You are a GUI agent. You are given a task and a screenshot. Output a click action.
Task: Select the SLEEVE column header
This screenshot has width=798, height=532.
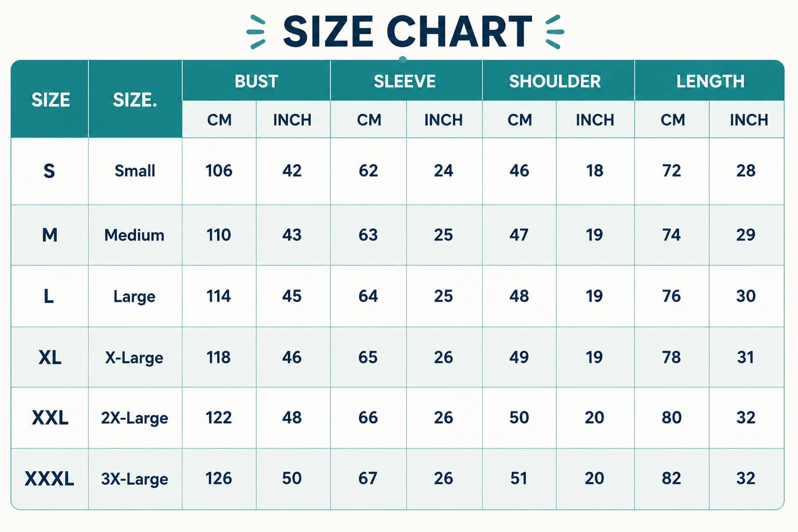[x=405, y=81]
